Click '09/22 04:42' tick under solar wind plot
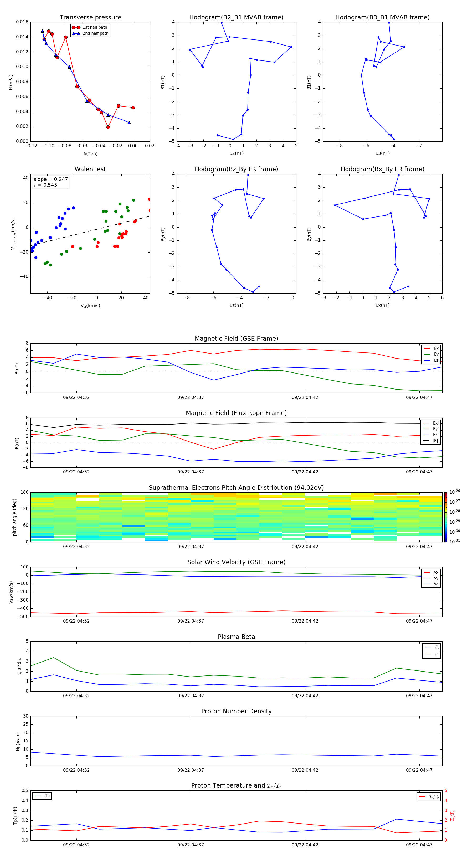This screenshot has height=868, width=473. click(305, 621)
